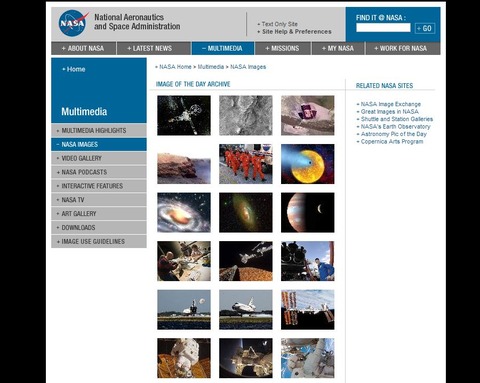Expand Multimedia Highlights sidebar item

coord(99,131)
